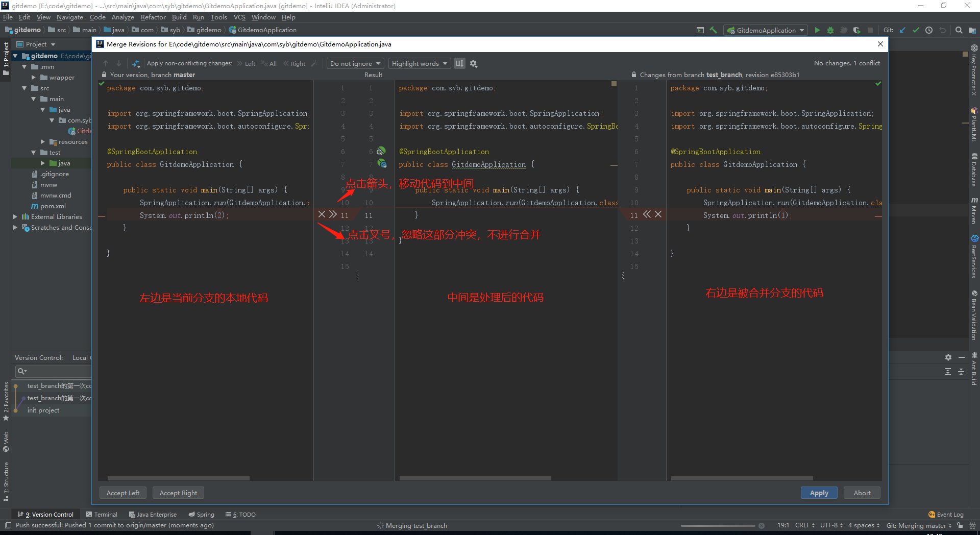This screenshot has width=980, height=535.
Task: Run with coverage shield icon
Action: (857, 30)
